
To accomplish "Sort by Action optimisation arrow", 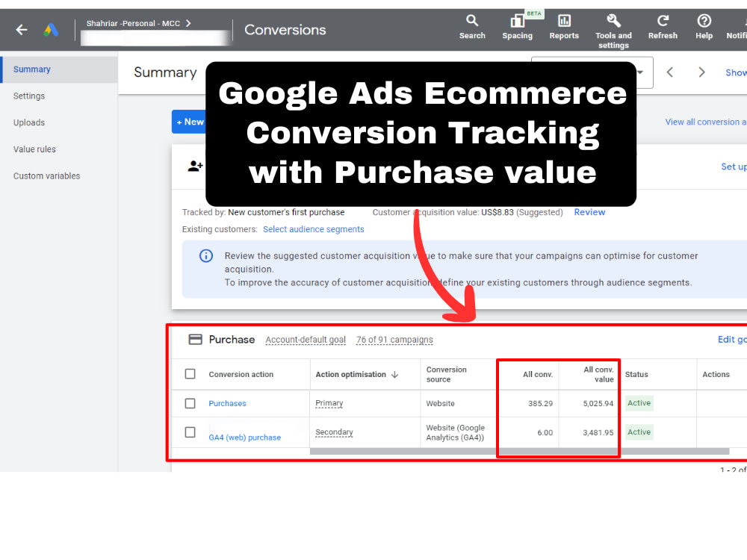I will pyautogui.click(x=394, y=375).
